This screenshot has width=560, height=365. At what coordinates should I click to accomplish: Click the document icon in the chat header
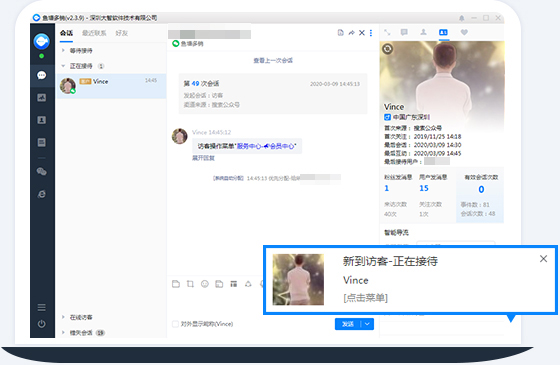(340, 33)
